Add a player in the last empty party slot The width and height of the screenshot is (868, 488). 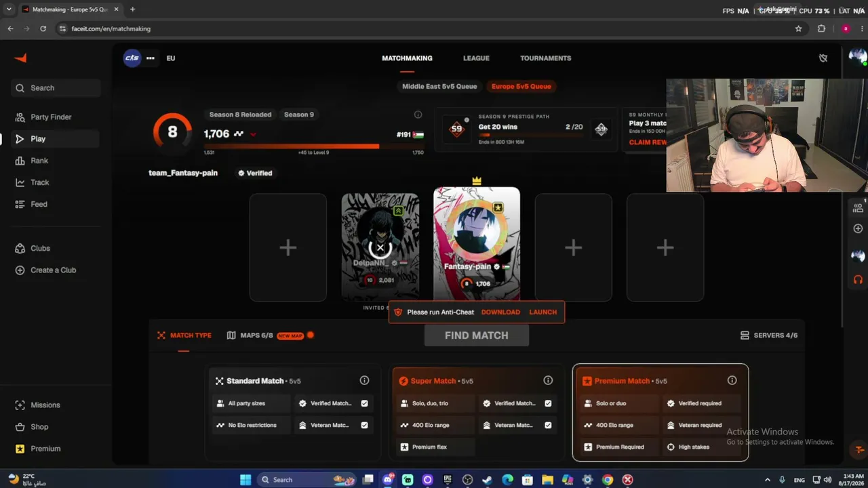click(x=665, y=248)
